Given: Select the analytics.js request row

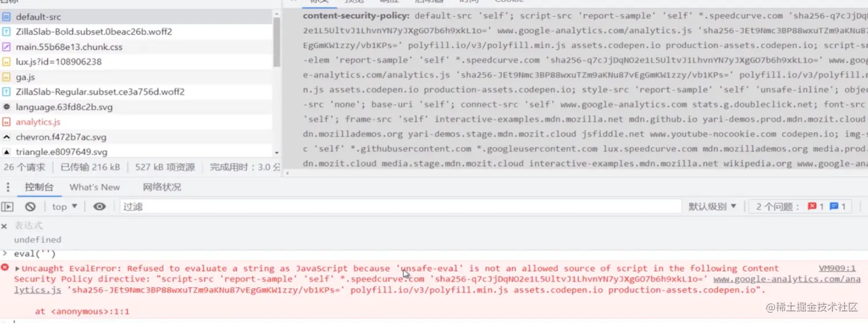Looking at the screenshot, I should click(137, 122).
